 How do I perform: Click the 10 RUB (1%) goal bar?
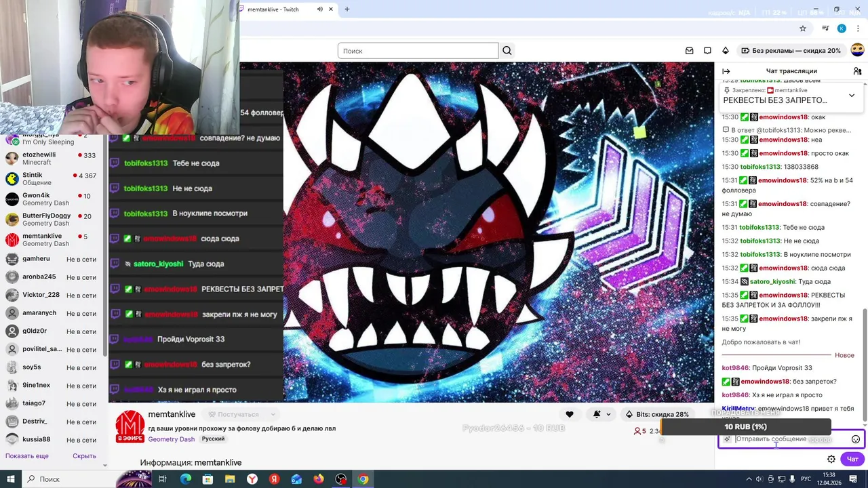746,427
